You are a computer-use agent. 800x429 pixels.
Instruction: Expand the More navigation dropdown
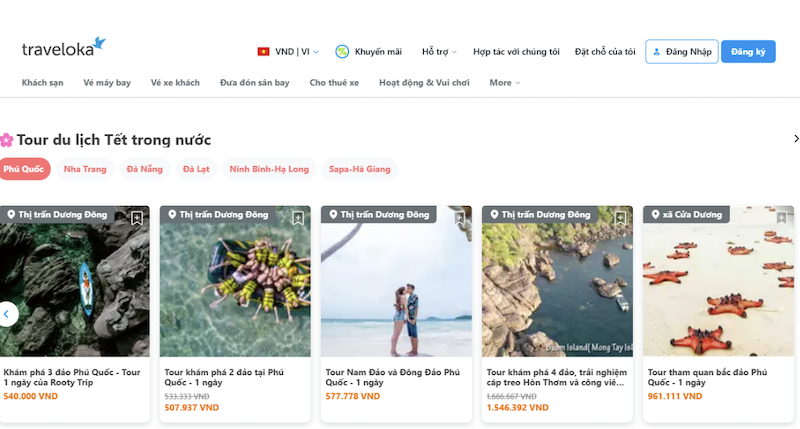click(504, 83)
